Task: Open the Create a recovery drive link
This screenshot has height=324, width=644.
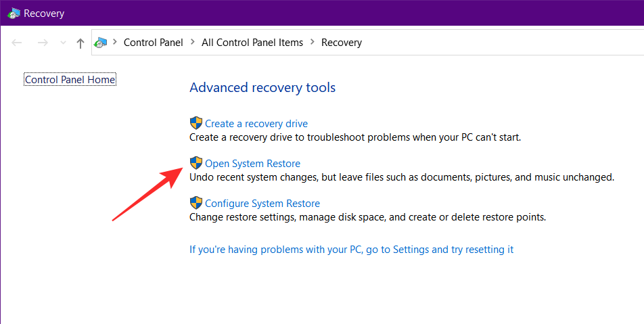Action: click(256, 124)
